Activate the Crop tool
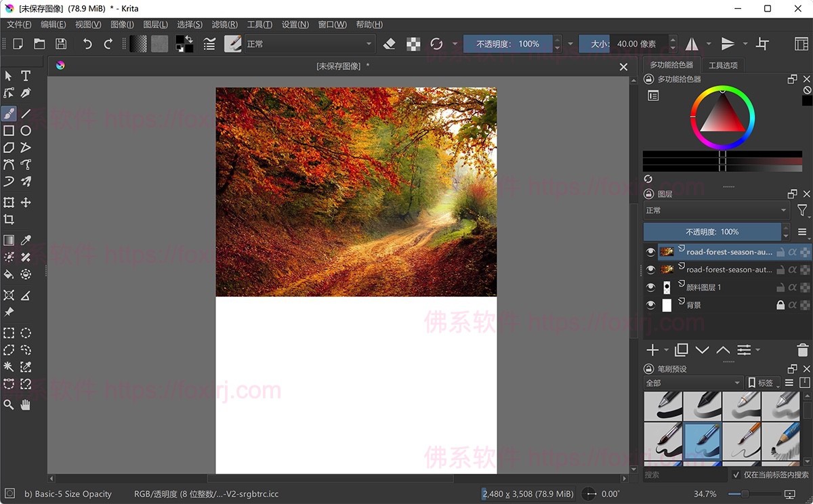Image resolution: width=813 pixels, height=504 pixels. 9,219
